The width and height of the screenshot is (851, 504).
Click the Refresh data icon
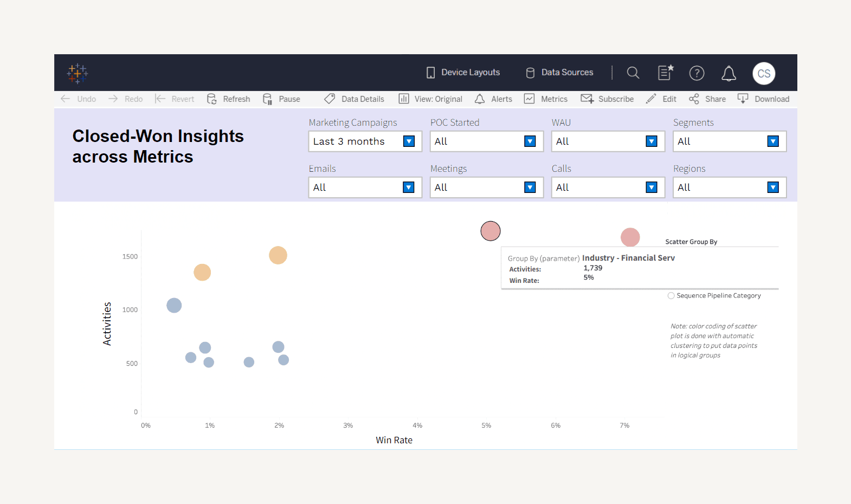pyautogui.click(x=212, y=99)
